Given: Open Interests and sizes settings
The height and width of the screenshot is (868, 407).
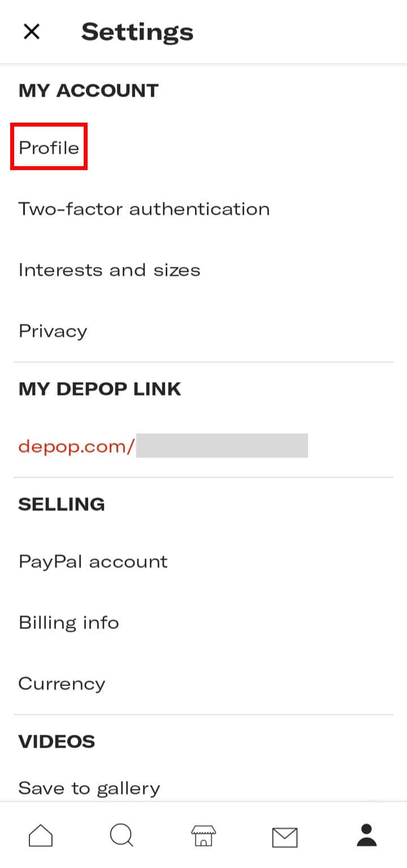Looking at the screenshot, I should point(109,270).
